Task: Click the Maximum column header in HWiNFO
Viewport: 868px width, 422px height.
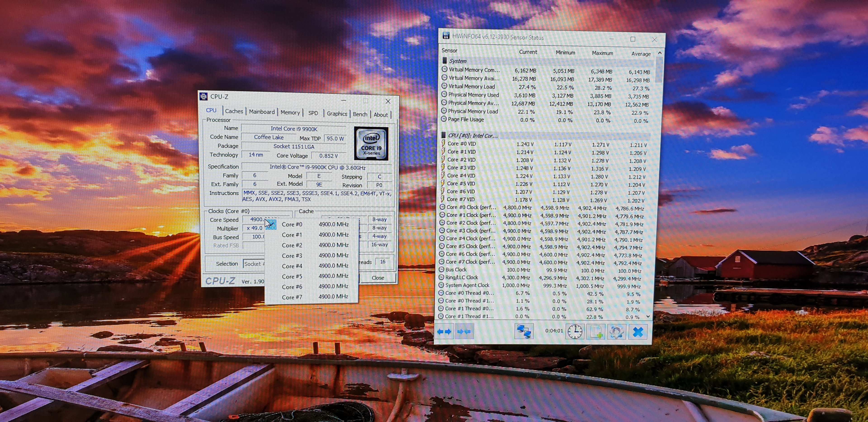Action: 602,53
